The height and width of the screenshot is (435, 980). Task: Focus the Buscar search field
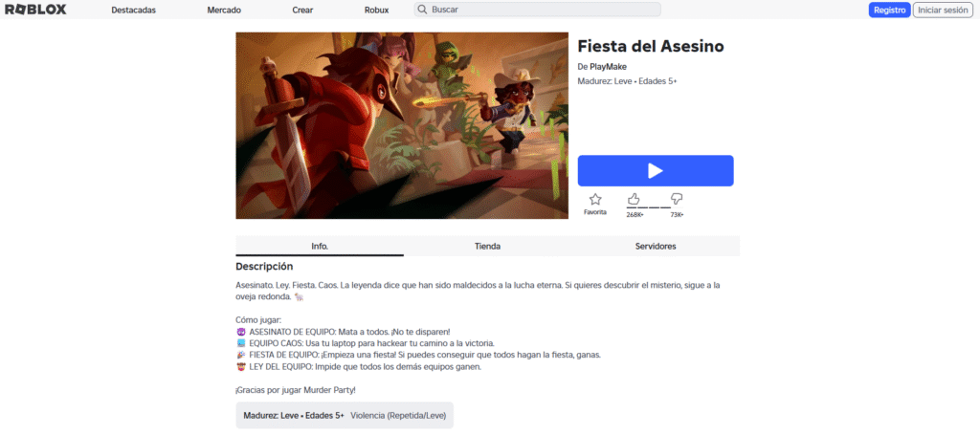point(537,10)
